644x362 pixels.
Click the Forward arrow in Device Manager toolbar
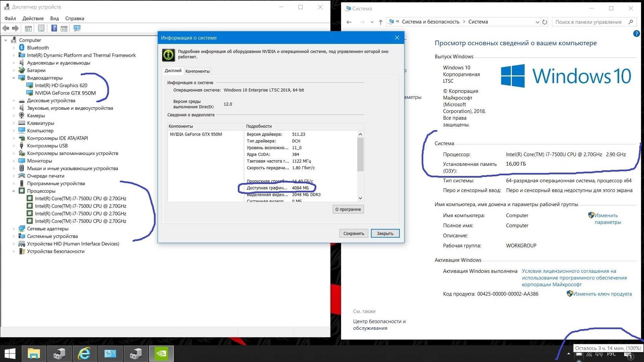click(15, 28)
